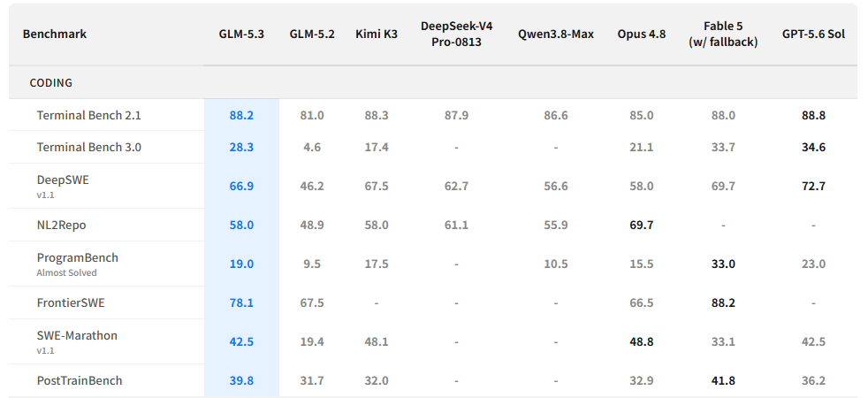Image resolution: width=868 pixels, height=398 pixels.
Task: Click Opus 4.8's score 21.1
Action: coord(642,147)
